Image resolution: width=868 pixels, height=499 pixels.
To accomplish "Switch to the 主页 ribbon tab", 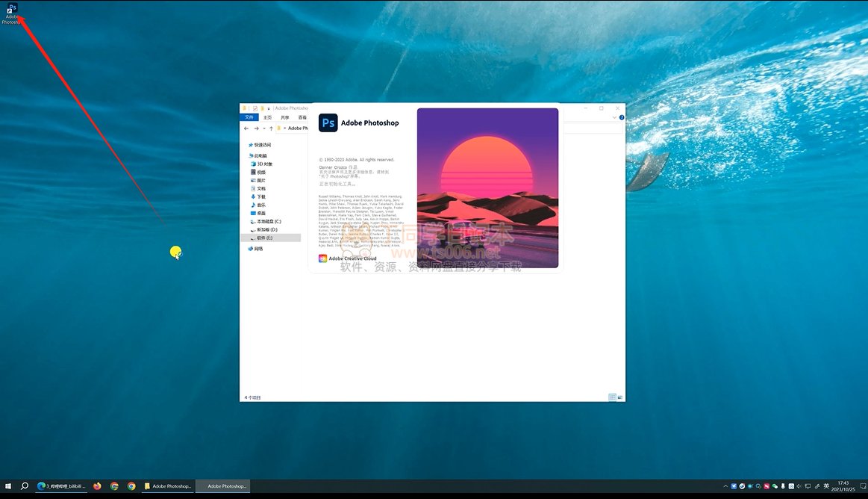I will click(x=267, y=117).
